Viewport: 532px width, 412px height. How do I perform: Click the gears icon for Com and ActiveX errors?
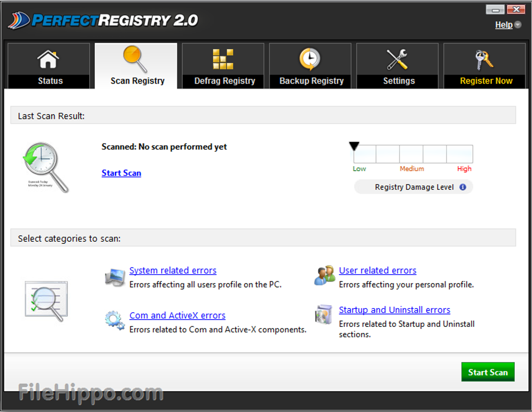coord(115,320)
